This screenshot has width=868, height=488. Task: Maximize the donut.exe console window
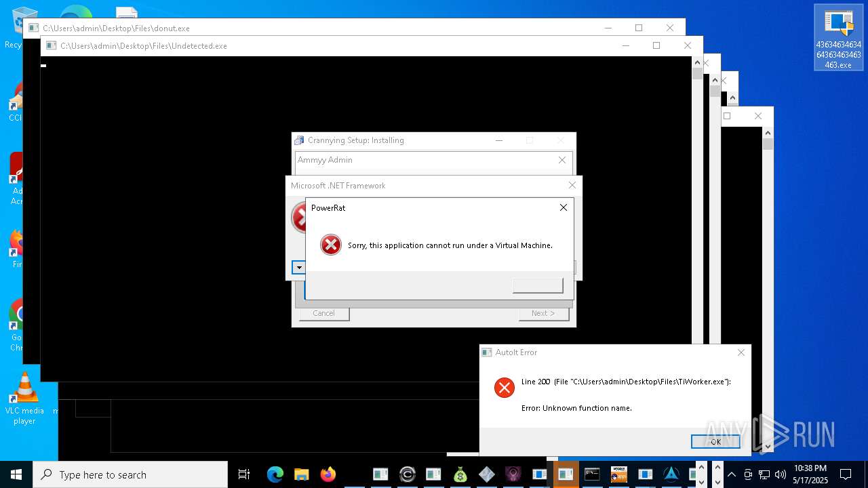point(639,28)
